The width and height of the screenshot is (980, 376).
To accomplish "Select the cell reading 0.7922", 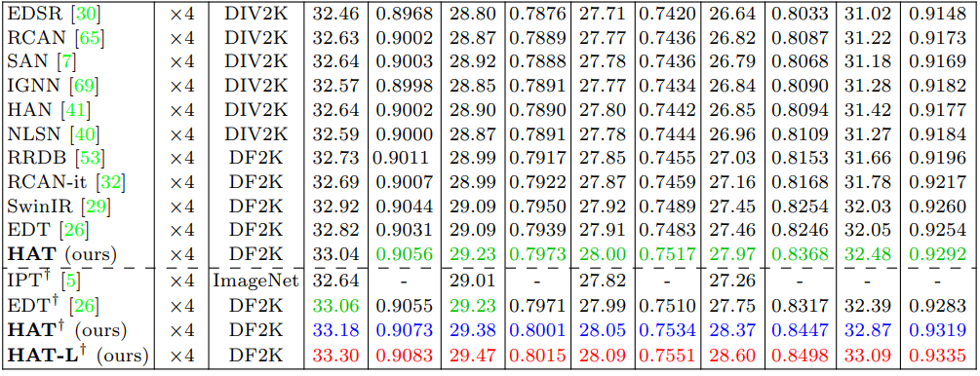I will pos(537,182).
